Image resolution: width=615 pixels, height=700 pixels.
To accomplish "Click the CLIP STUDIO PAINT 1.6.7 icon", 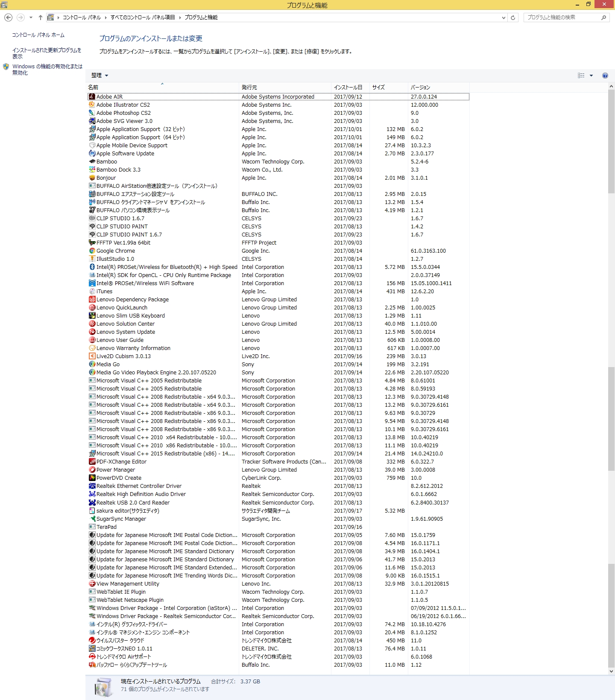I will pyautogui.click(x=92, y=235).
